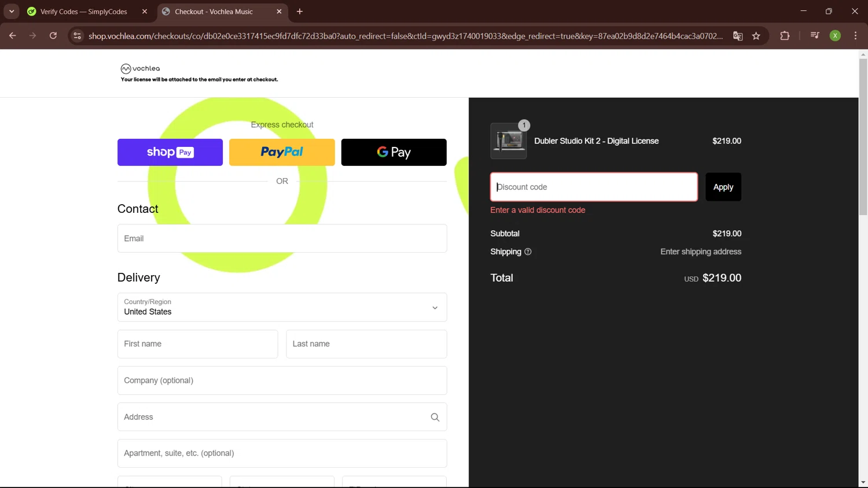Click the address bar URL
Viewport: 868px width, 488px height.
tap(405, 36)
